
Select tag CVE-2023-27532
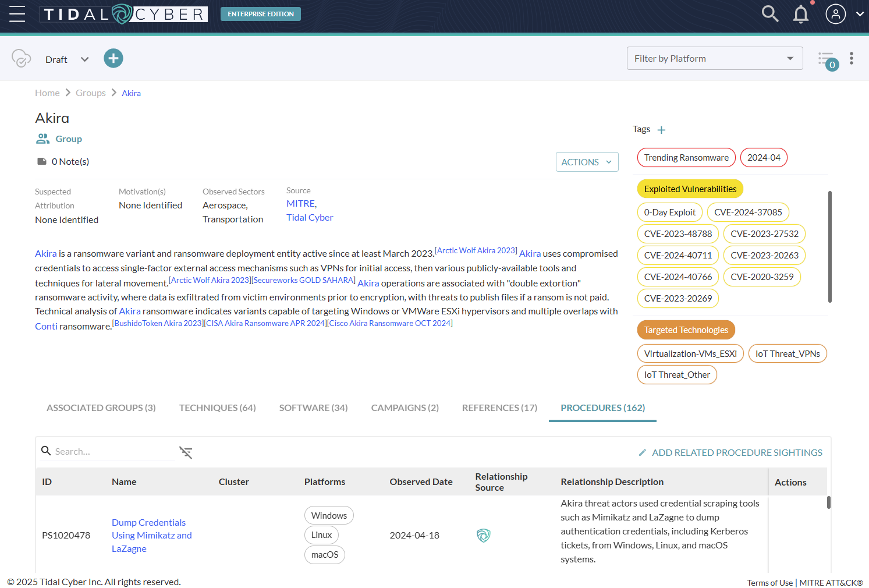click(x=764, y=234)
